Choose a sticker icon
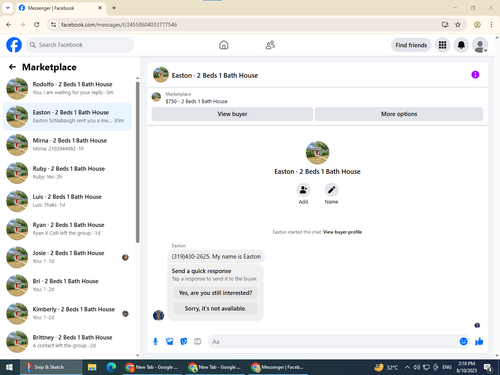The image size is (500, 375). pos(184,341)
